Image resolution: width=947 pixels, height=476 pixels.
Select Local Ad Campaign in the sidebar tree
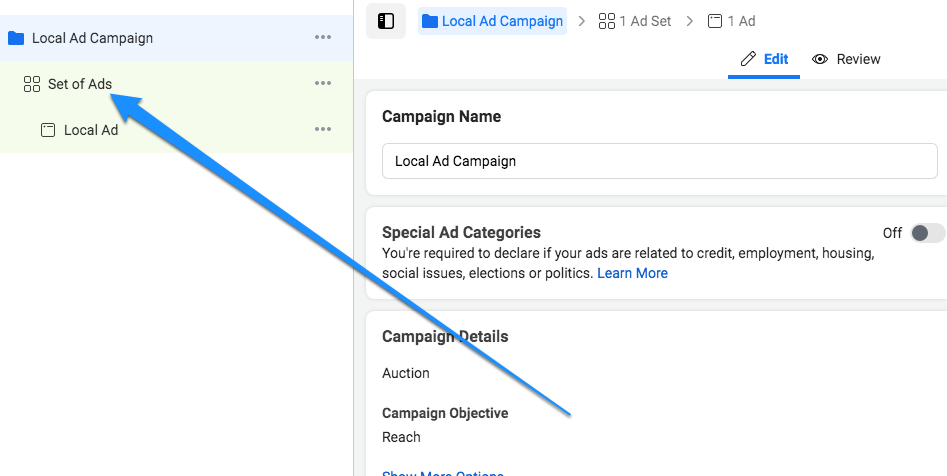(176, 38)
